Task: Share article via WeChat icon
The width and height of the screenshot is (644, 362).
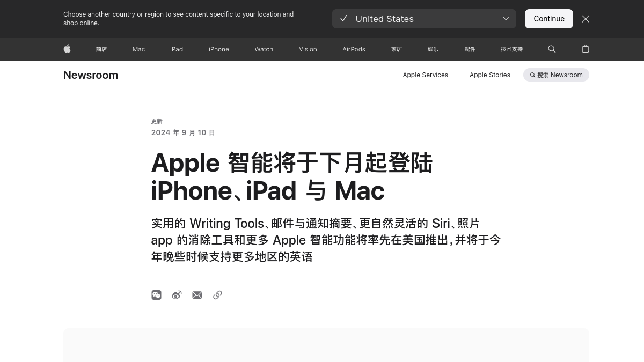Action: [156, 295]
